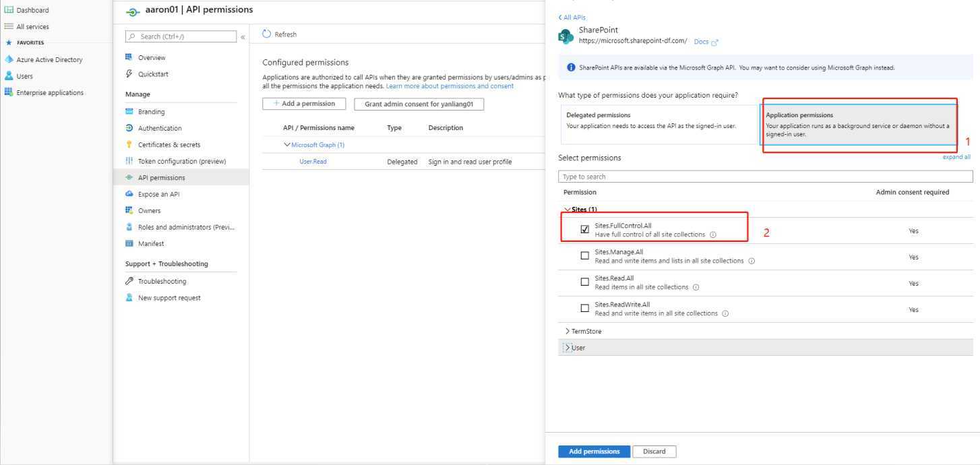This screenshot has height=465, width=980.
Task: Collapse the app menu with double chevron
Action: [x=243, y=37]
